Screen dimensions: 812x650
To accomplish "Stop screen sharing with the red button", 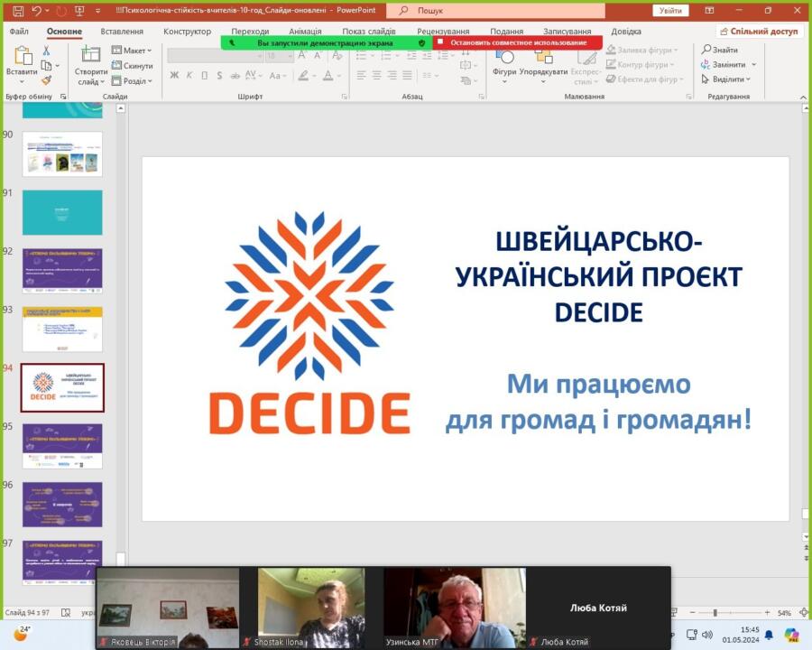I will pyautogui.click(x=517, y=42).
